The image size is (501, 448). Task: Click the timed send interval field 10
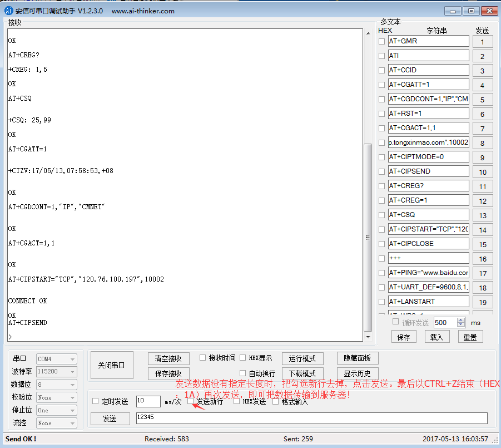(148, 401)
